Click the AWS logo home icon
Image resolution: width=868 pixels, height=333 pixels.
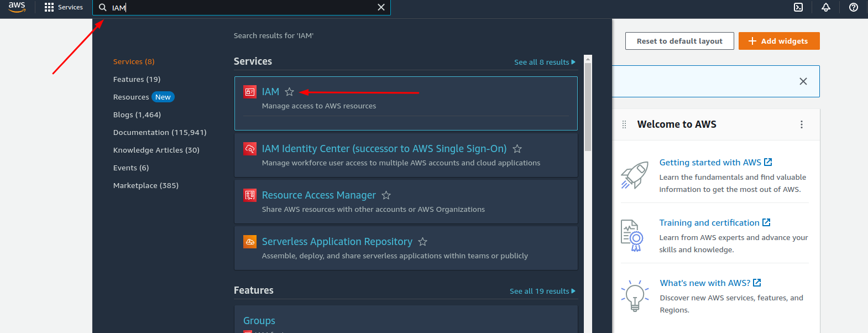click(17, 7)
